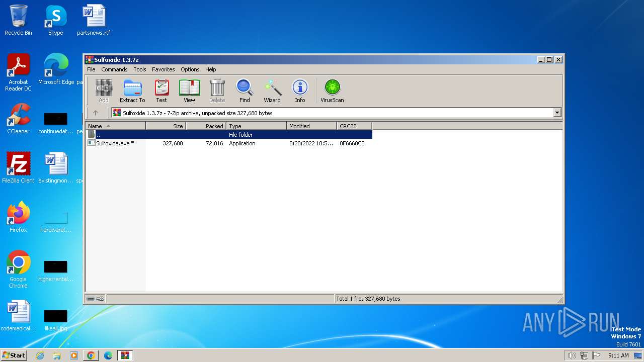The image size is (644, 362).
Task: Open the Recycle Bin desktop icon
Action: 18,20
